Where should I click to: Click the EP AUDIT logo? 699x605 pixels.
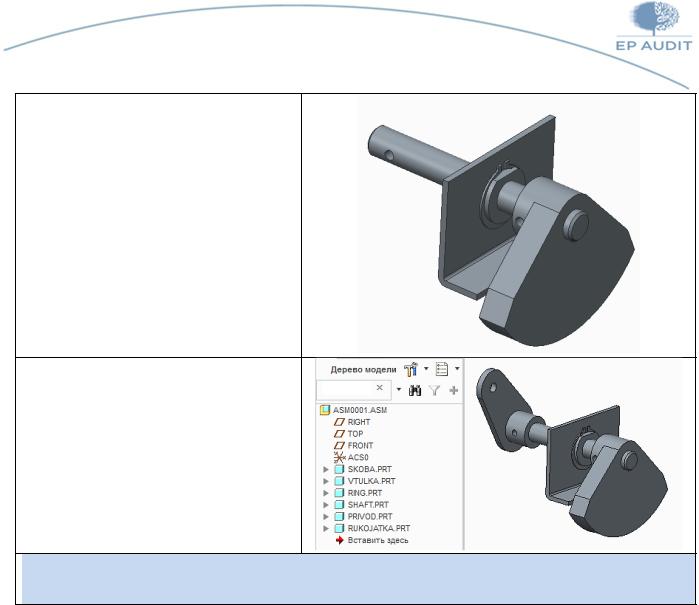(654, 26)
